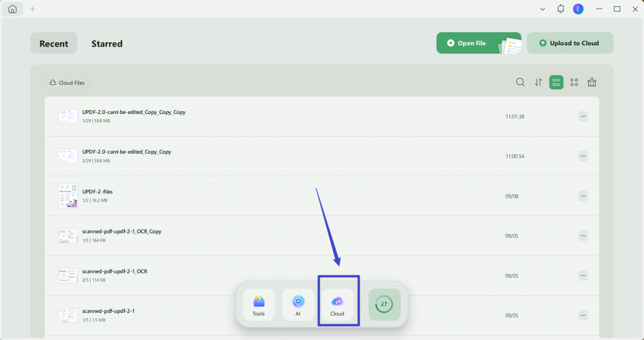Select the file name of the 11:00:54 row
This screenshot has height=340, width=644.
pyautogui.click(x=126, y=152)
